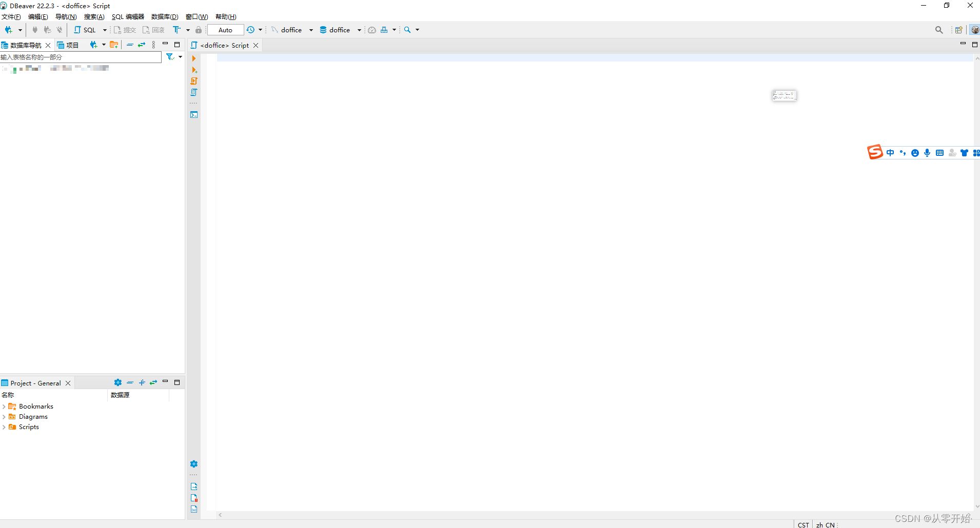Image resolution: width=980 pixels, height=528 pixels.
Task: Click the Disconnect plug icon
Action: point(60,30)
